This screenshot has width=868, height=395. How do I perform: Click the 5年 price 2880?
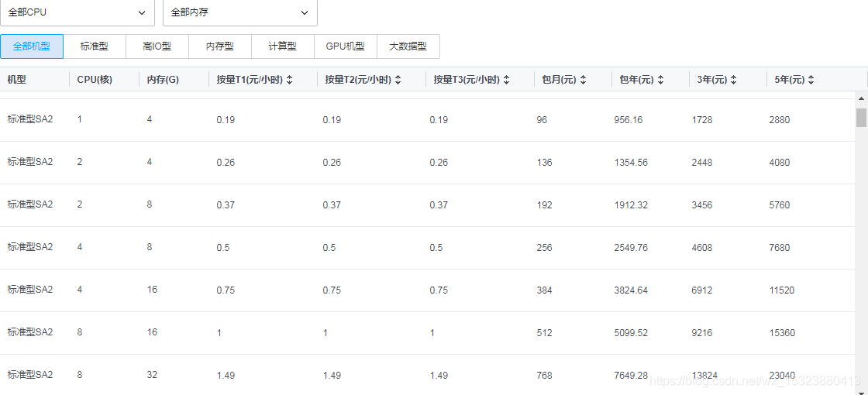point(780,119)
